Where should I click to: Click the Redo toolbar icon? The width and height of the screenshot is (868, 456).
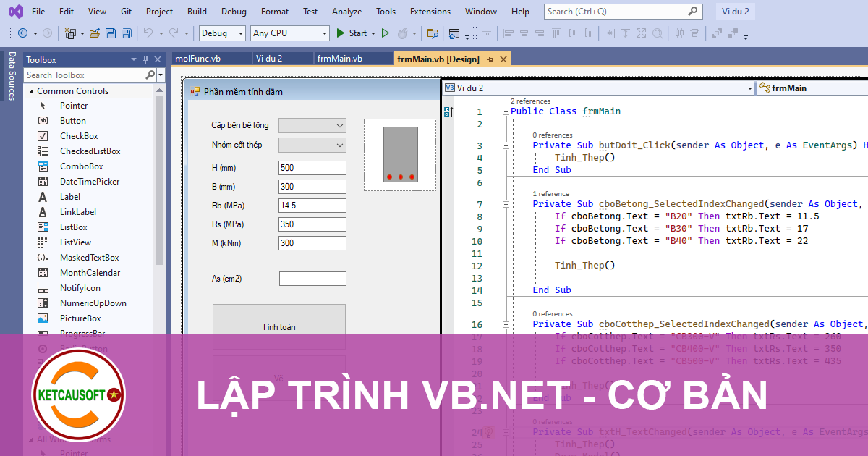click(174, 33)
